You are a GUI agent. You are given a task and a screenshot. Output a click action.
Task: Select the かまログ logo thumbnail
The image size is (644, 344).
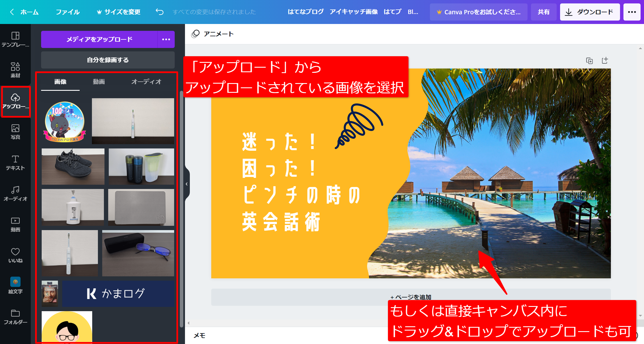pyautogui.click(x=118, y=294)
